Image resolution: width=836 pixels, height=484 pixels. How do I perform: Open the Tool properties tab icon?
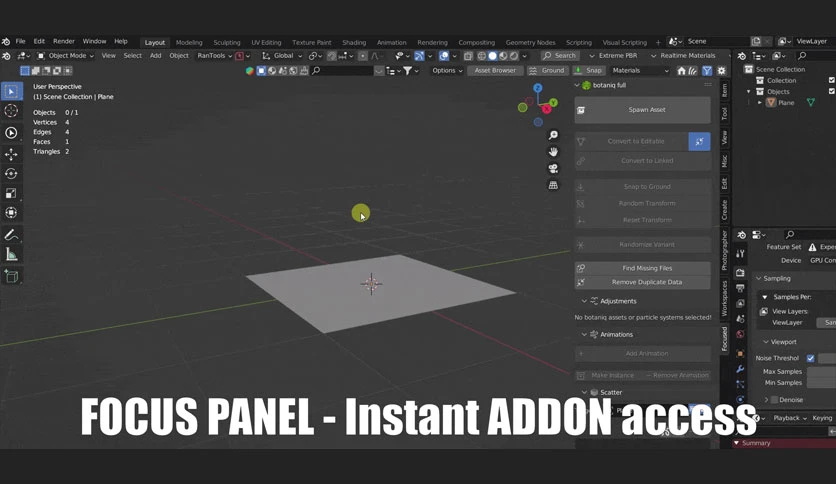tap(740, 254)
